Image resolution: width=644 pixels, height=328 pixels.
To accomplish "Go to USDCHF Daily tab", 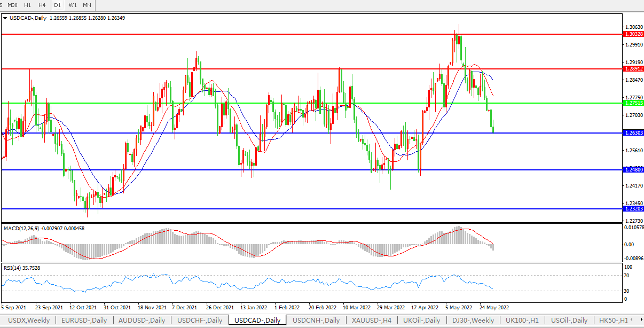I will point(199,320).
